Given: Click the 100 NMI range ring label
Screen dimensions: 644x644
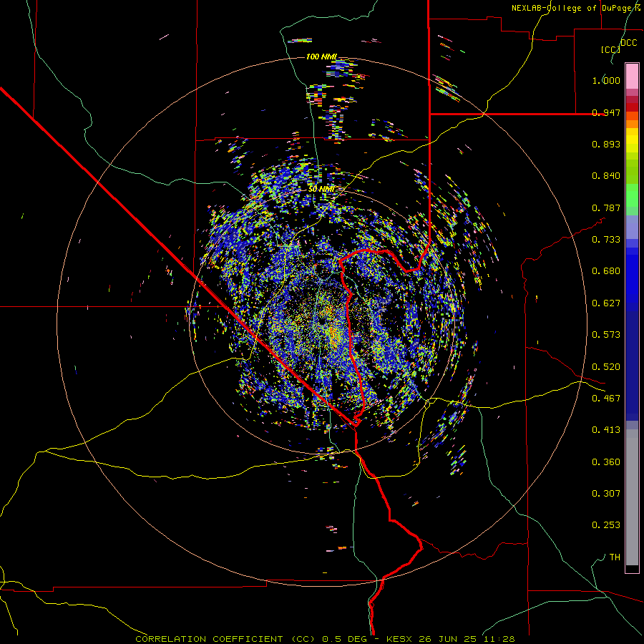Looking at the screenshot, I should (321, 57).
